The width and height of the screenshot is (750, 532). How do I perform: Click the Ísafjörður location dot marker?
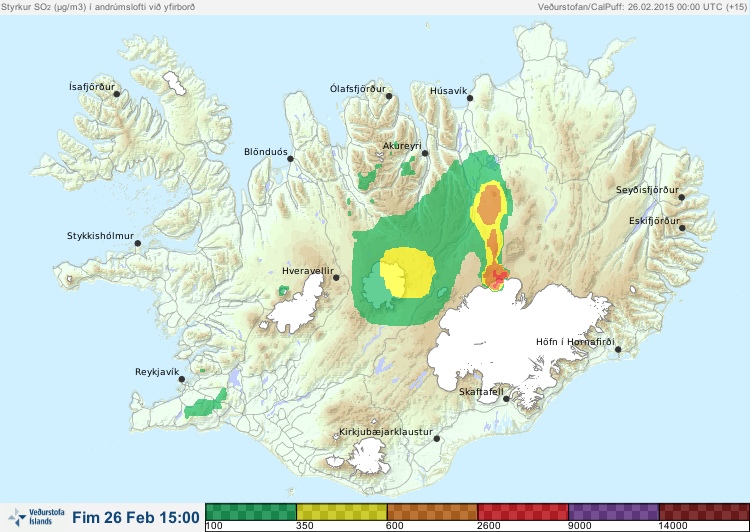(116, 94)
